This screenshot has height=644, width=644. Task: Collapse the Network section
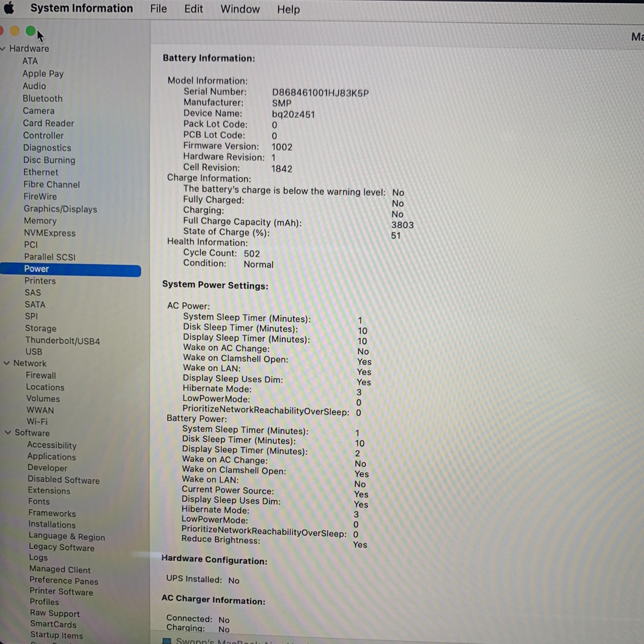coord(7,363)
